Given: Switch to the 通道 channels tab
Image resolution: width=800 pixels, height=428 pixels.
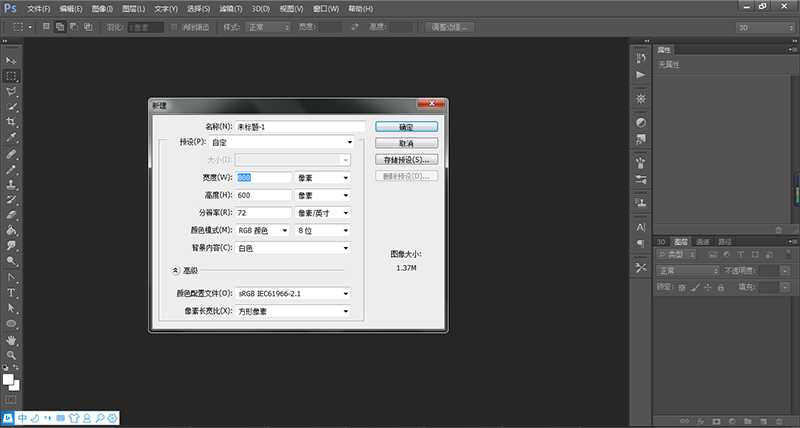Looking at the screenshot, I should tap(703, 242).
